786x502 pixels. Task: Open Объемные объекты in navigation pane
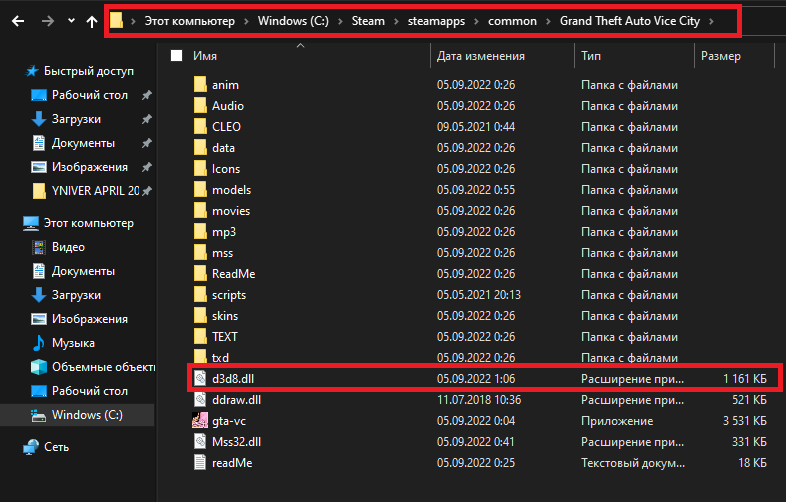point(103,368)
